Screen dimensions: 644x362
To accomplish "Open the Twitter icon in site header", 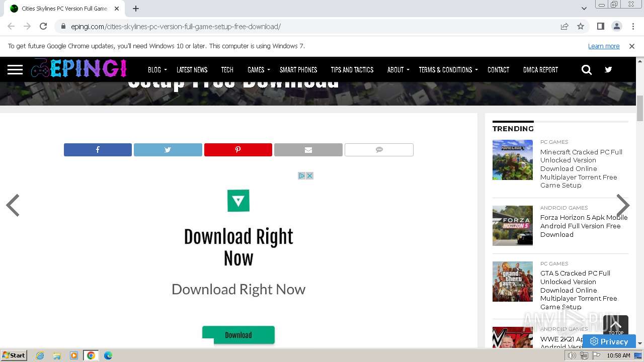I will (x=608, y=70).
